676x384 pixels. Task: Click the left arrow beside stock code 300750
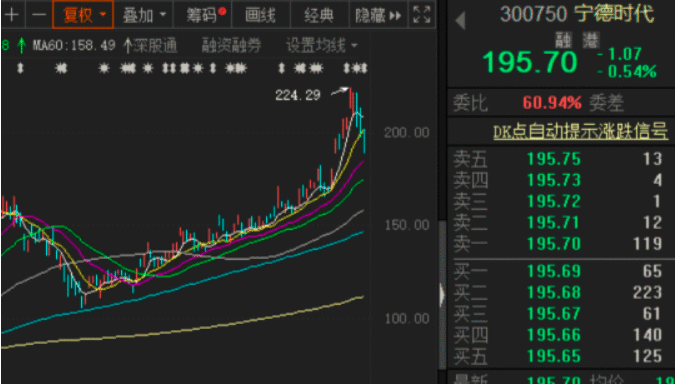460,21
